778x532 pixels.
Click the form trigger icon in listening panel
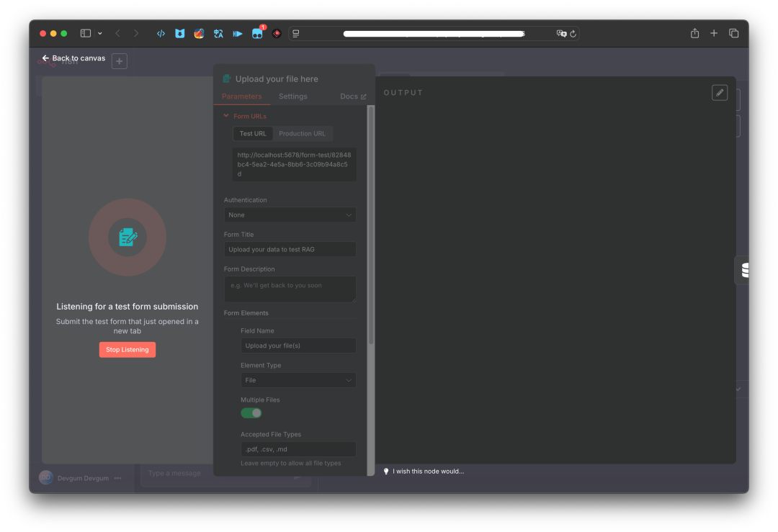click(x=128, y=237)
